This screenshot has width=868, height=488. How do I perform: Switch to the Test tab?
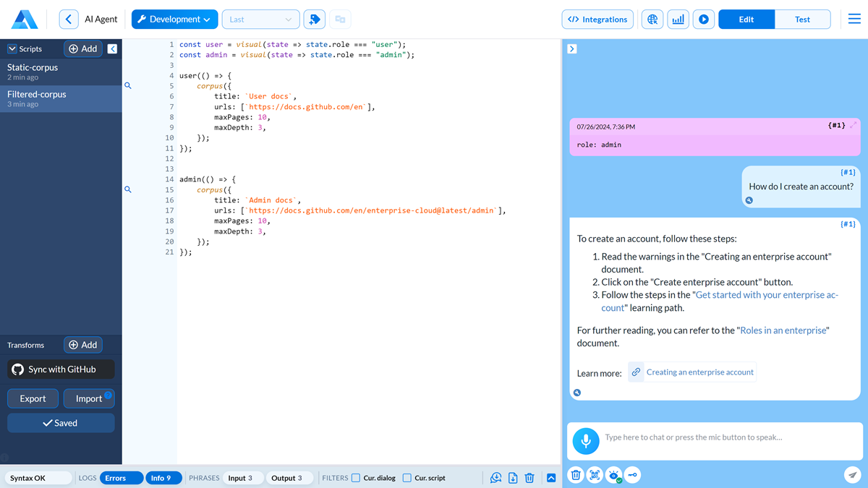pyautogui.click(x=802, y=20)
